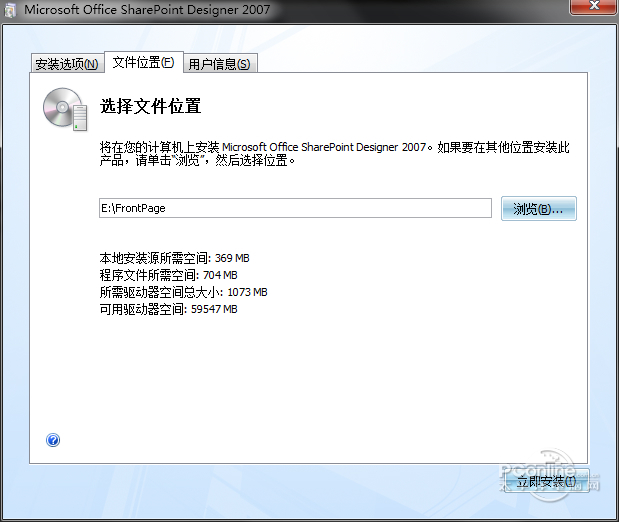The height and width of the screenshot is (522, 619).
Task: Open the blue help icon
Action: coord(53,440)
